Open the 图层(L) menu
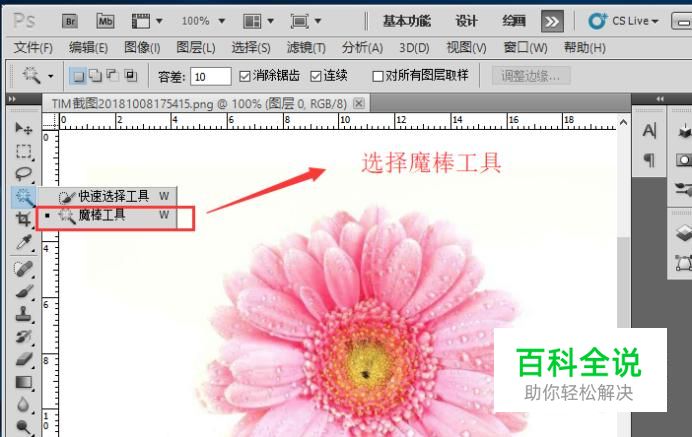This screenshot has height=437, width=692. pos(196,47)
